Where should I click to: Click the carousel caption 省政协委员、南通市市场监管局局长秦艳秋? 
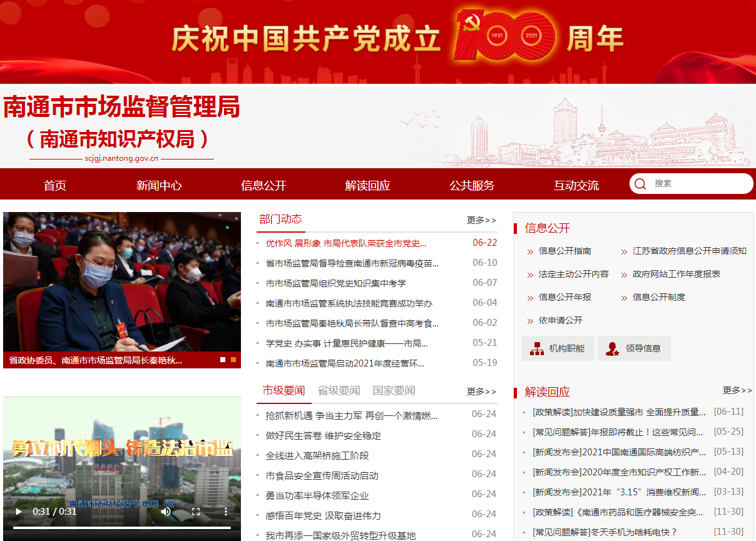[x=95, y=360]
